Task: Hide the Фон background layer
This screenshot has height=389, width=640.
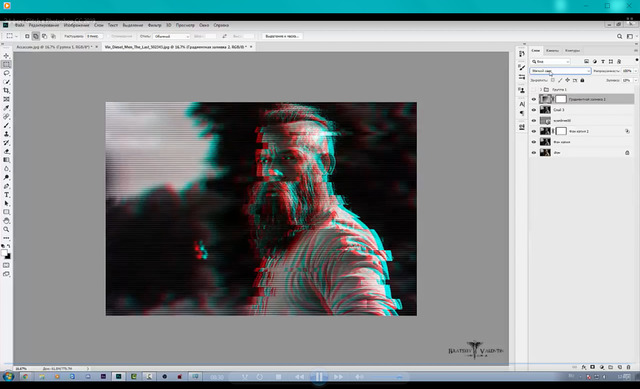Action: click(533, 152)
